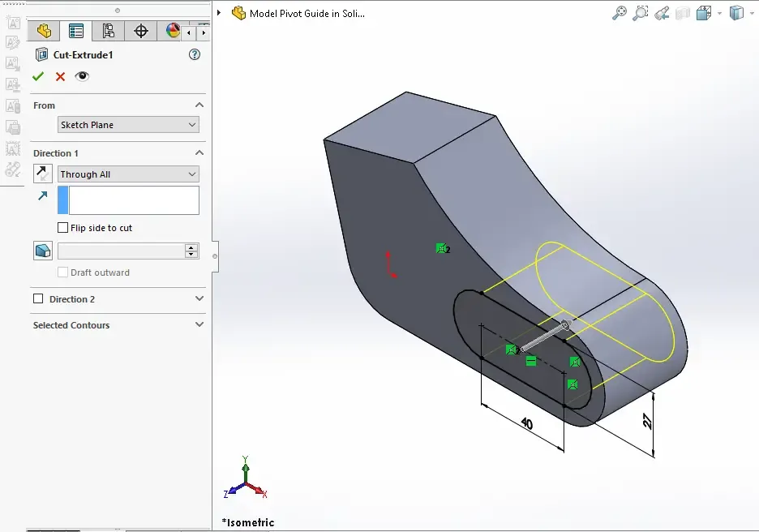This screenshot has width=759, height=532.
Task: Decrease draft angle with down stepper
Action: 191,255
